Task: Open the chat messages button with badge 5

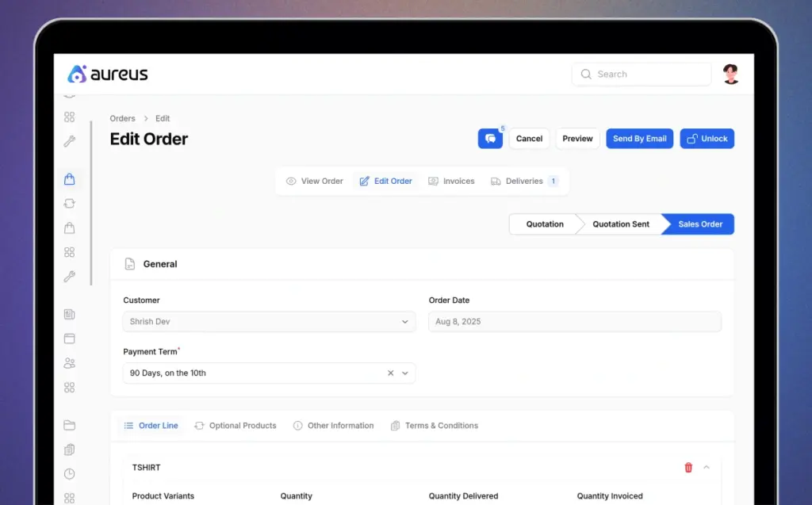Action: point(490,138)
